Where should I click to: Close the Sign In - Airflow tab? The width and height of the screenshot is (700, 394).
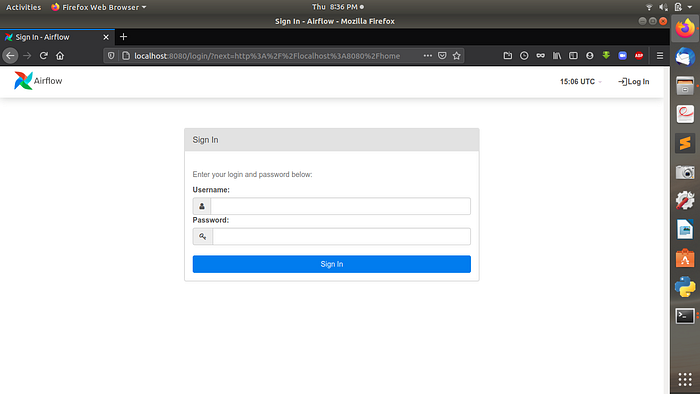[106, 37]
